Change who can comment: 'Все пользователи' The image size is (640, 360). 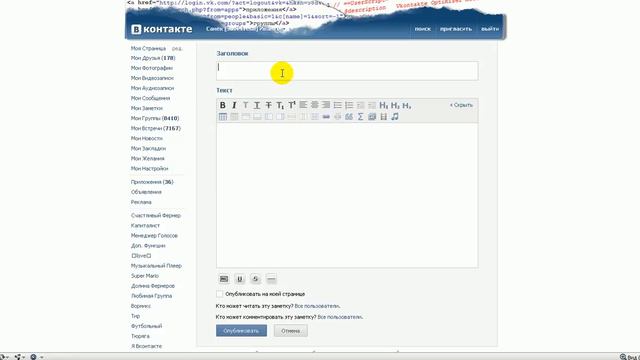click(x=340, y=317)
